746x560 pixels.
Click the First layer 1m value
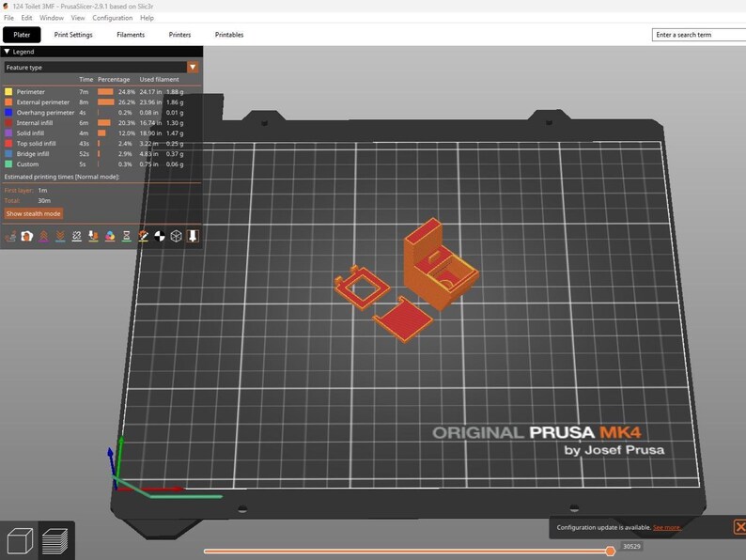43,191
